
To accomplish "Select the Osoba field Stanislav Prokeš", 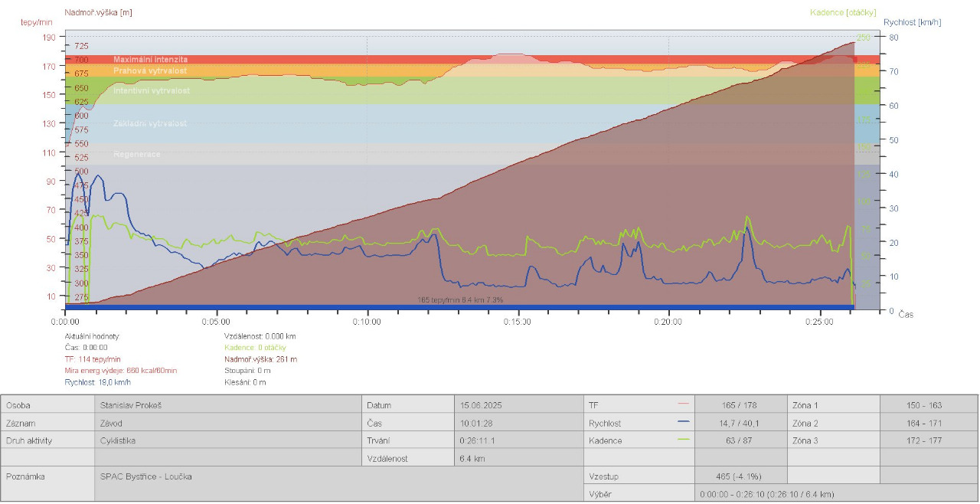I will tap(131, 404).
